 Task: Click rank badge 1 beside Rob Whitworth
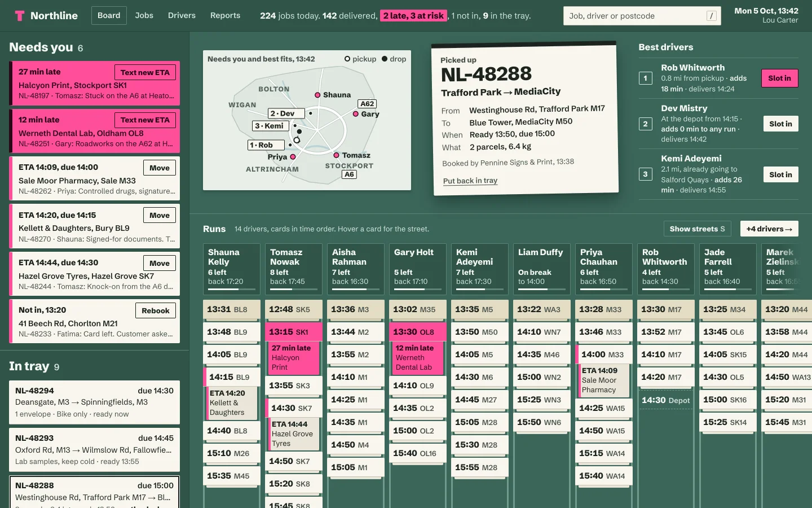tap(646, 78)
